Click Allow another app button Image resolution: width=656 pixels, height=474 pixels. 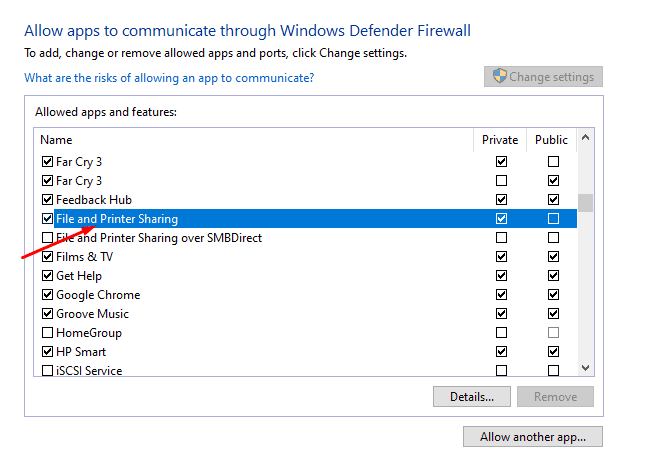pyautogui.click(x=533, y=436)
